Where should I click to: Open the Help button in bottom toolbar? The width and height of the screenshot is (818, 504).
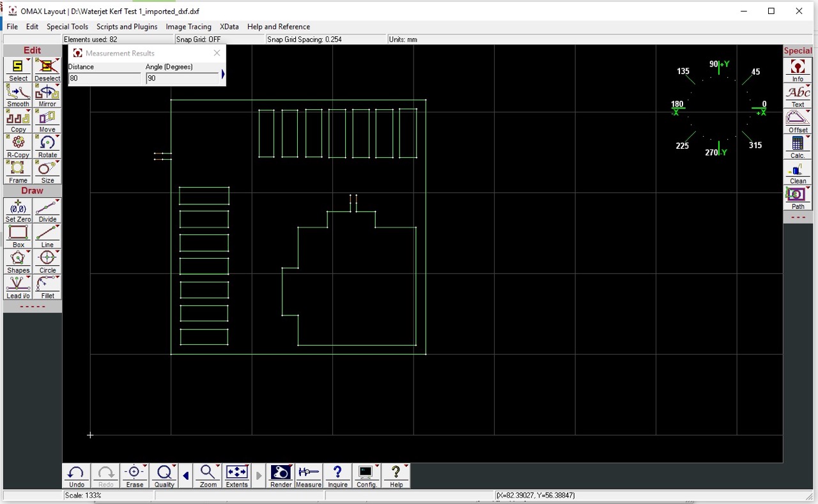pos(396,476)
